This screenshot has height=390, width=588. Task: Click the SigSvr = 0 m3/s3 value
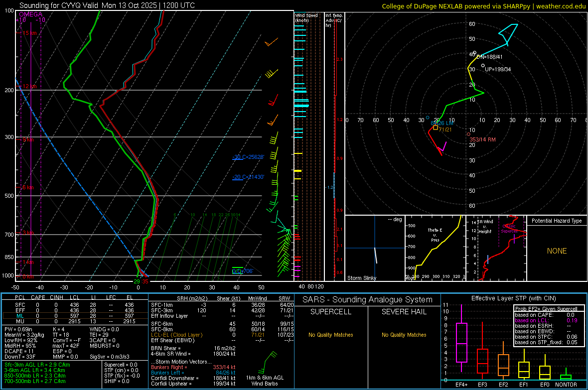tap(110, 357)
